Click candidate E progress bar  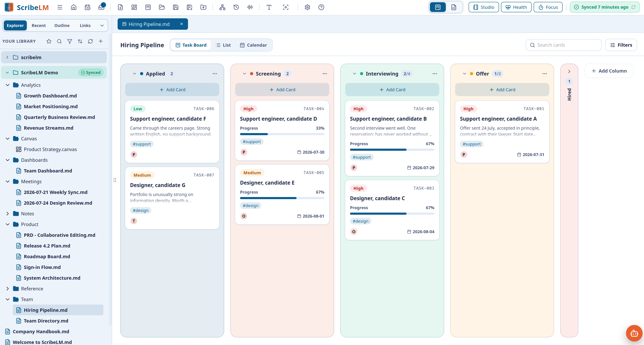point(282,198)
